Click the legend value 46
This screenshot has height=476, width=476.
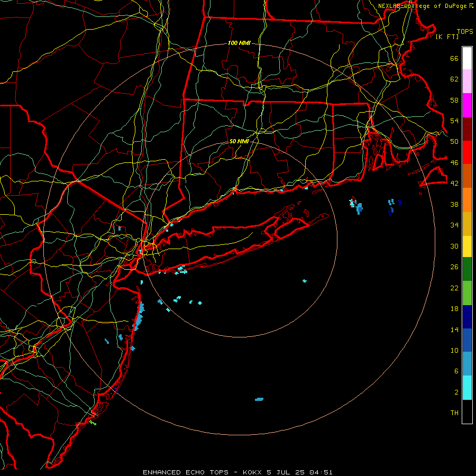(454, 162)
